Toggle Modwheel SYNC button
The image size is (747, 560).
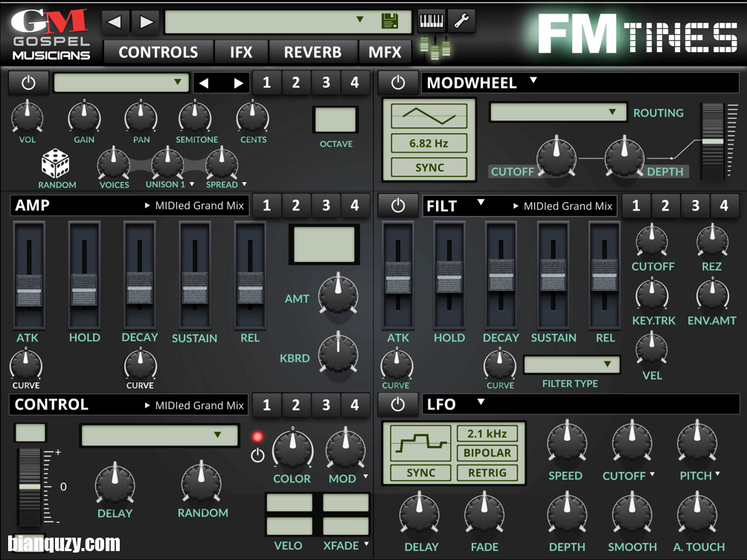click(x=429, y=167)
